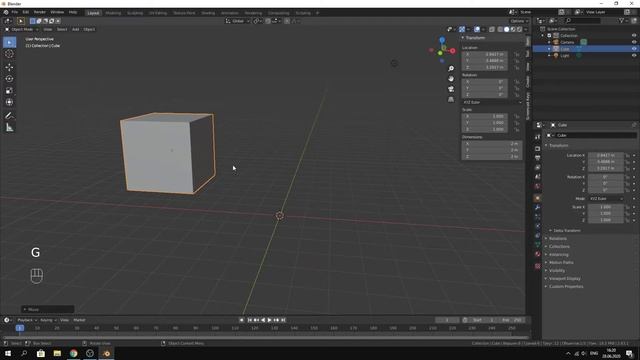This screenshot has width=640, height=360.
Task: Click the Pan view hand icon
Action: (x=451, y=79)
